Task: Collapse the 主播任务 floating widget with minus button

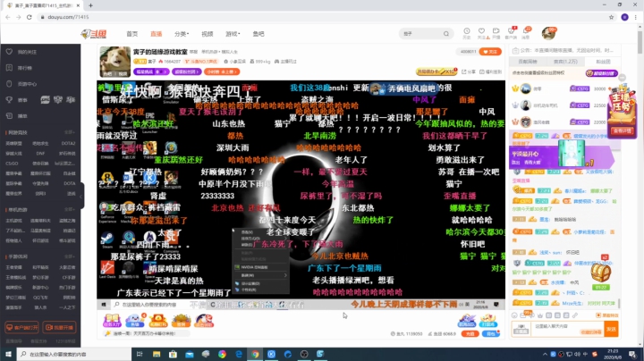Action: pos(623,78)
